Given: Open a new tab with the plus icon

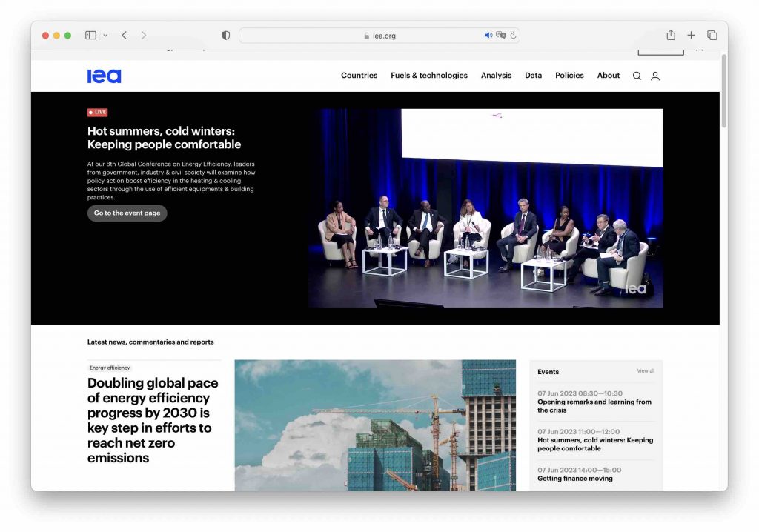Looking at the screenshot, I should [691, 35].
